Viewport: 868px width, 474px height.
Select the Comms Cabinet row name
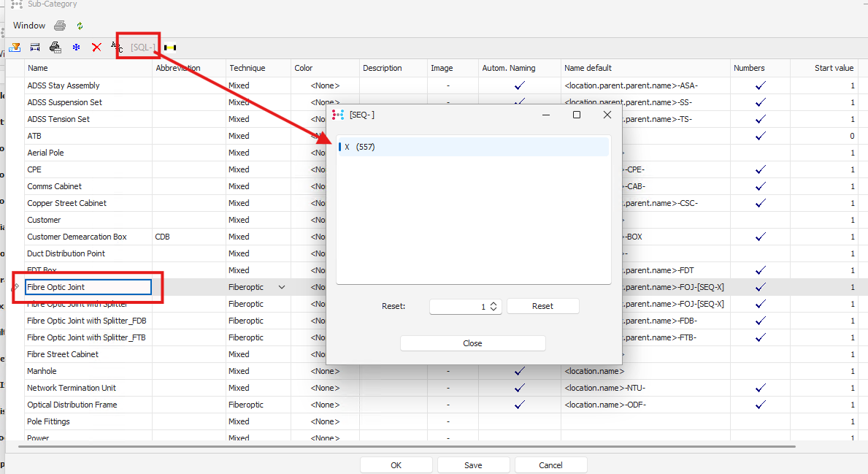pos(54,187)
